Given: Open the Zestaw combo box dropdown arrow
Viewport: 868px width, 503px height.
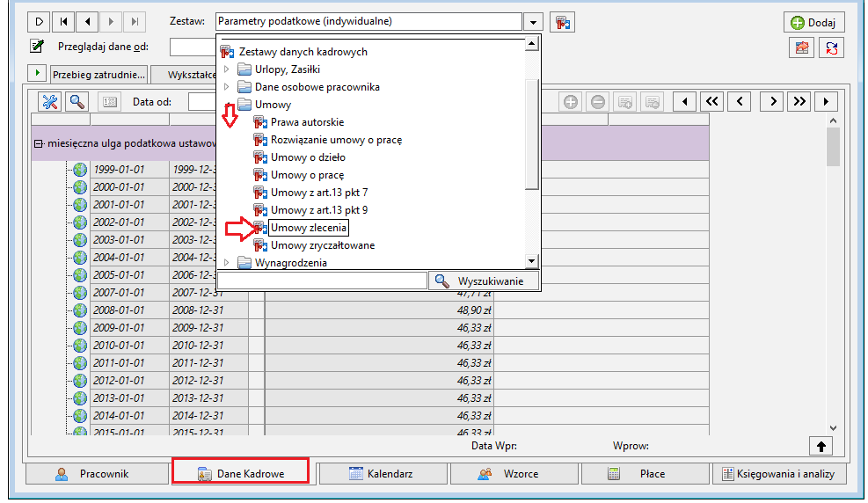Looking at the screenshot, I should point(533,22).
